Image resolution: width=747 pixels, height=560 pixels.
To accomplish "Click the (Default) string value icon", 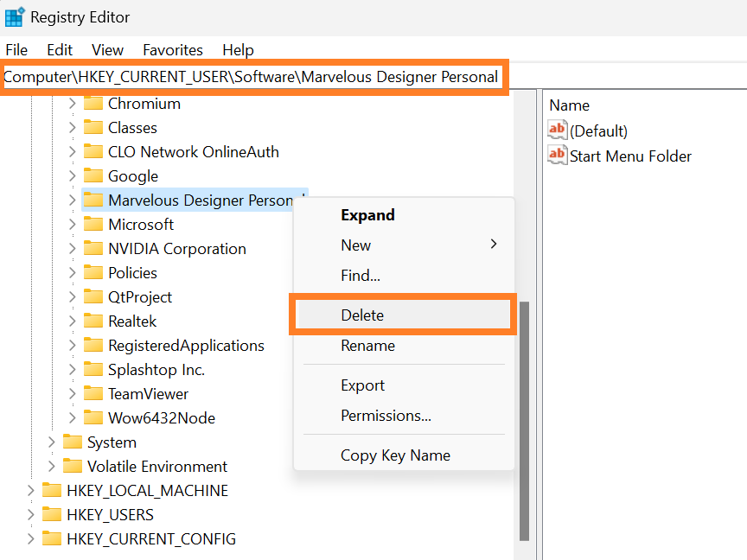I will pyautogui.click(x=558, y=130).
